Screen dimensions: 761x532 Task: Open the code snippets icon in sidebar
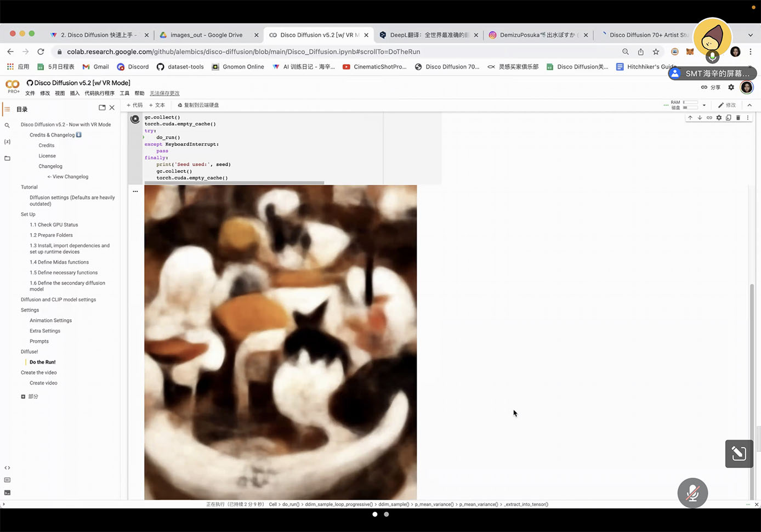[7, 468]
